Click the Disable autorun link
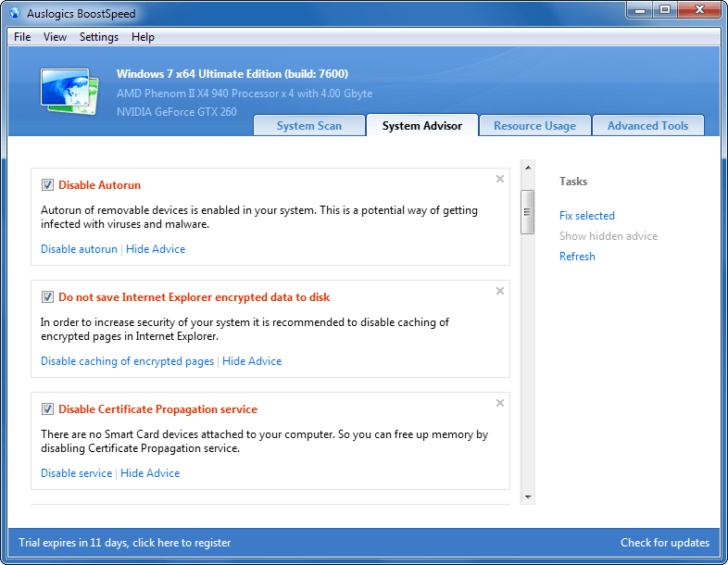 coord(79,249)
